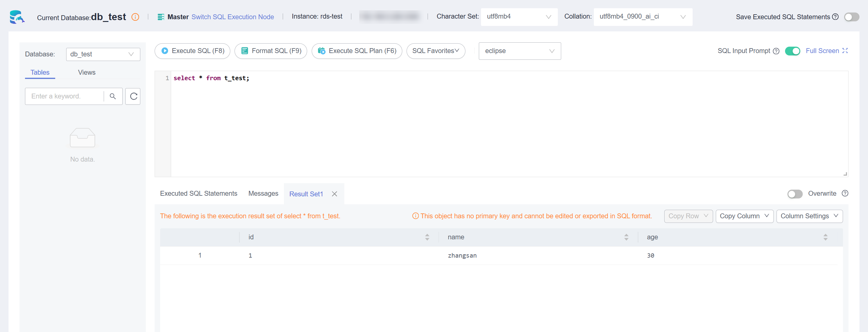Click the database info icon beside db_test

click(135, 17)
